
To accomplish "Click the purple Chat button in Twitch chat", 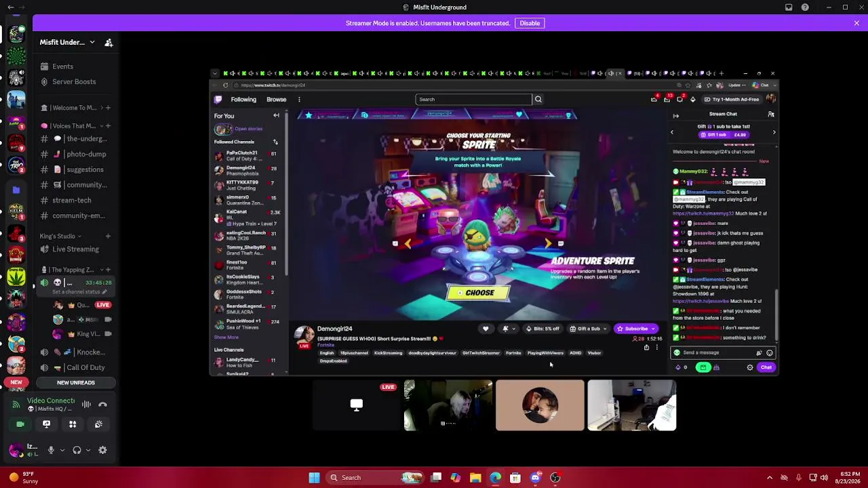I will [x=766, y=367].
